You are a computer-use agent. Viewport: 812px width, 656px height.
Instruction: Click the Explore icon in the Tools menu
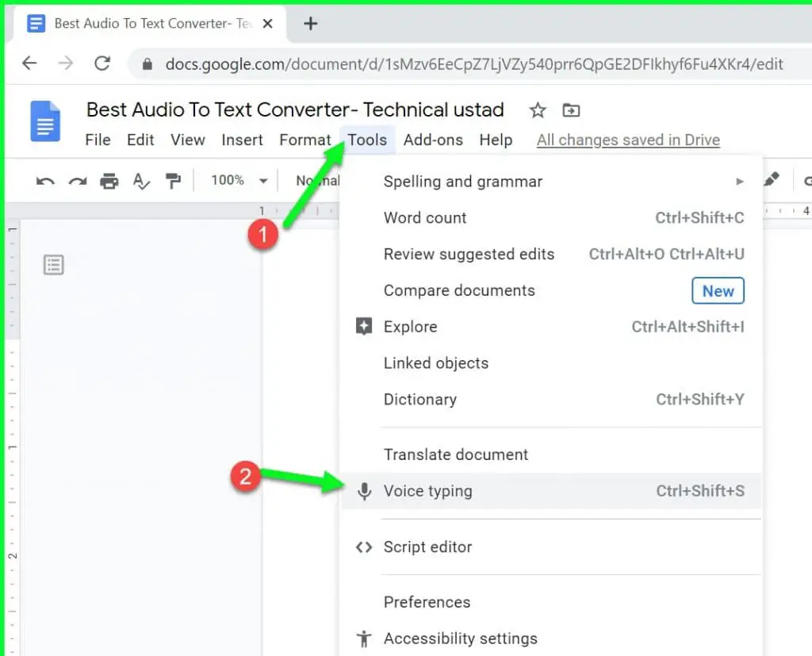pyautogui.click(x=364, y=327)
